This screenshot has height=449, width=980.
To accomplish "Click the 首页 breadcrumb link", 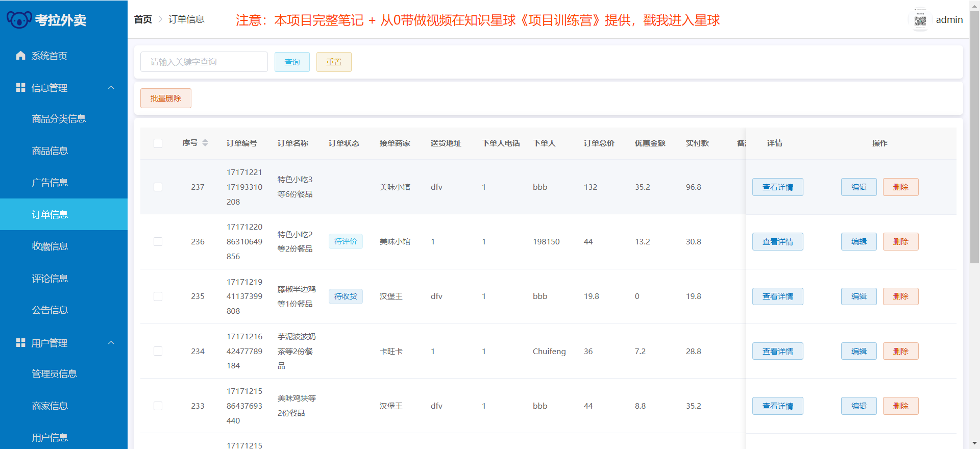I will pos(143,19).
